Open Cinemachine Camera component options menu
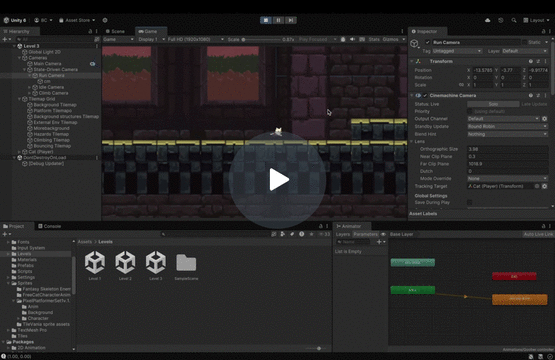Viewport: 555px width, 360px height. (545, 96)
